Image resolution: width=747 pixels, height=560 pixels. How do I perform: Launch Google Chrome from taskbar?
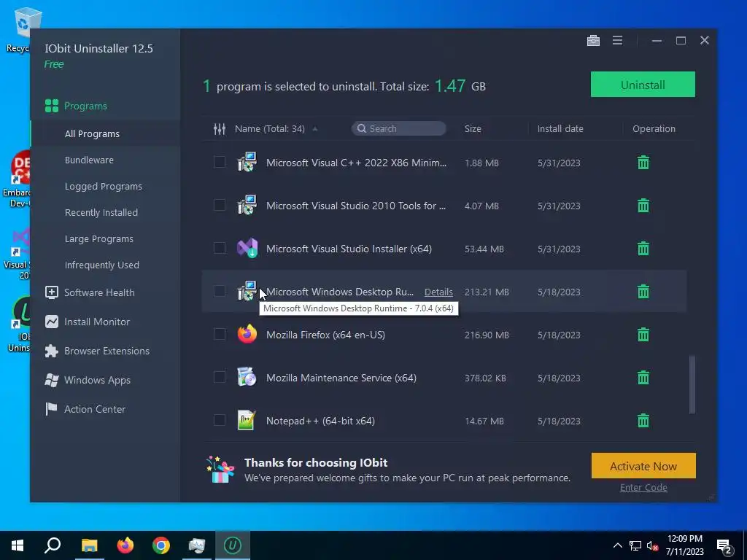(161, 545)
